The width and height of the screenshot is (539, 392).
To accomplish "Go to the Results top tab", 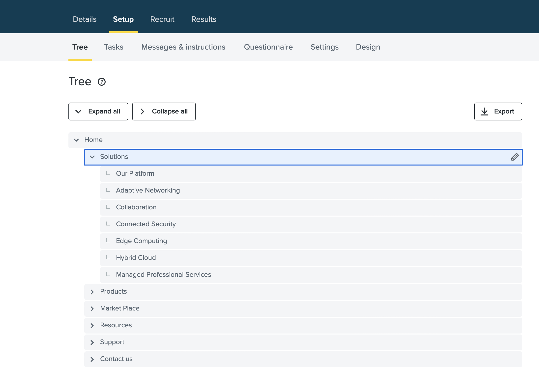I will [204, 19].
